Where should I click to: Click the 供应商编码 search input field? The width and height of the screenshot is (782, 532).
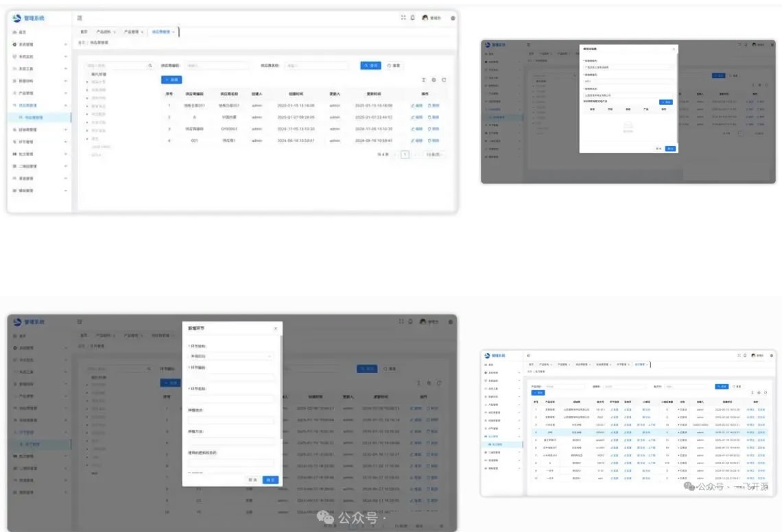coord(217,66)
